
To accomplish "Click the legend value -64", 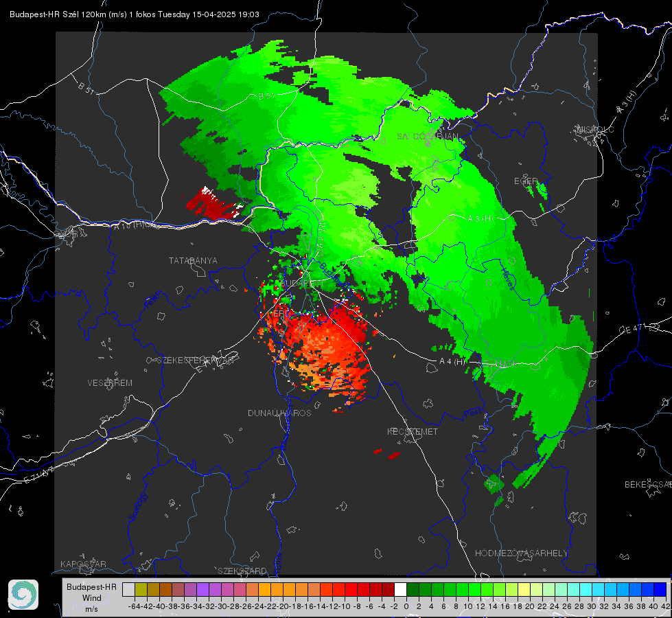I will (134, 606).
